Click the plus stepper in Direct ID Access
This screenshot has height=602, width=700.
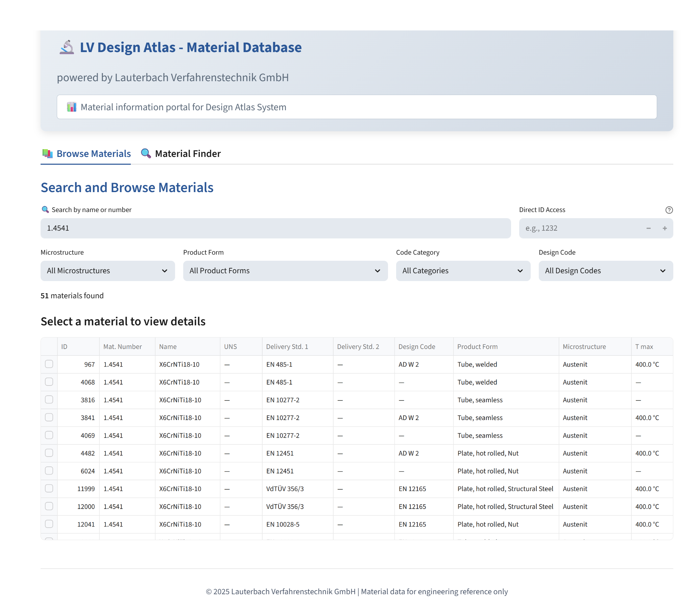(x=665, y=228)
